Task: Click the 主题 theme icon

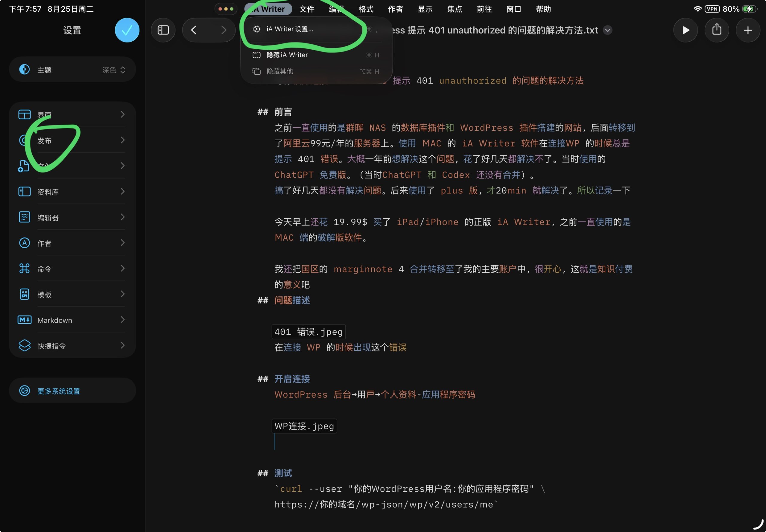Action: 24,69
